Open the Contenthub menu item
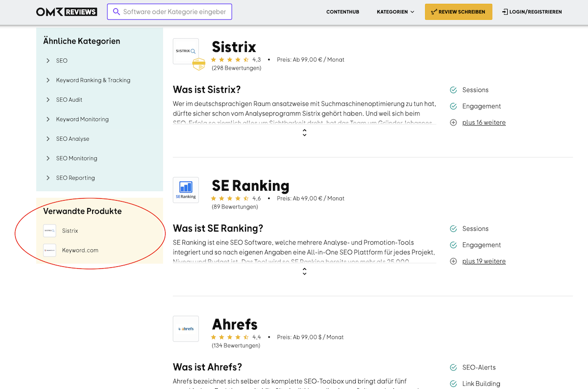This screenshot has width=588, height=389. tap(343, 12)
